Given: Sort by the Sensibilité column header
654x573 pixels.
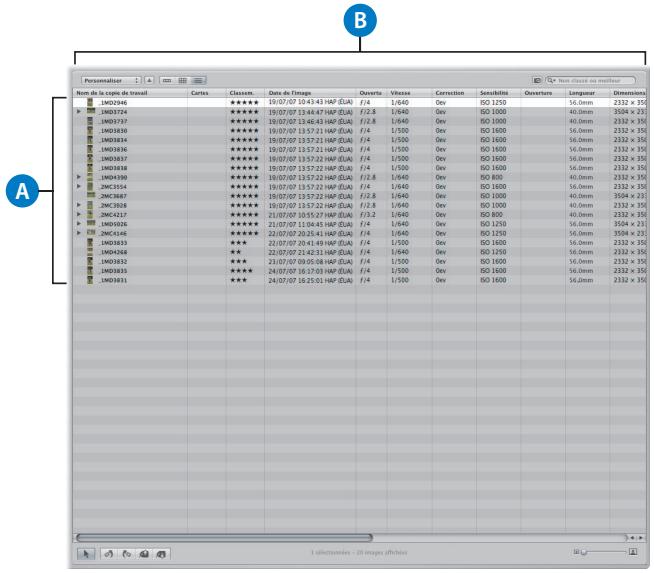Looking at the screenshot, I should coord(498,93).
